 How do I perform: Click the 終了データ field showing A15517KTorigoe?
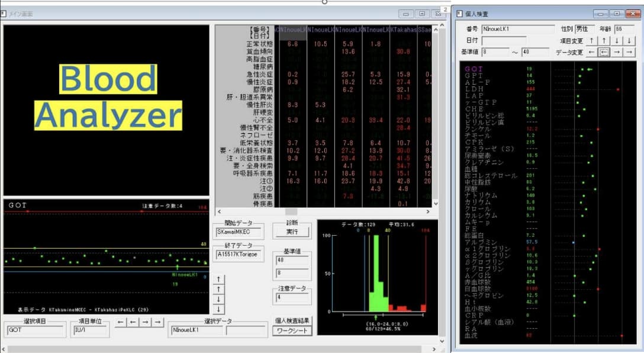pyautogui.click(x=238, y=255)
